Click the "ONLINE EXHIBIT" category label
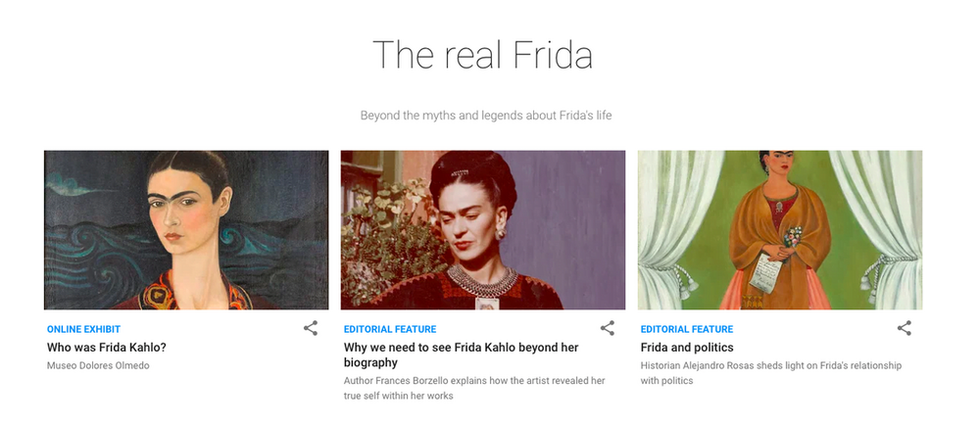The height and width of the screenshot is (424, 980). [x=83, y=329]
